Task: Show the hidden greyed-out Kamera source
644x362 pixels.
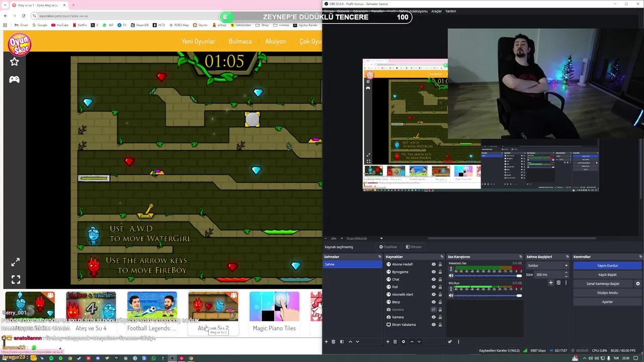Action: [433, 310]
